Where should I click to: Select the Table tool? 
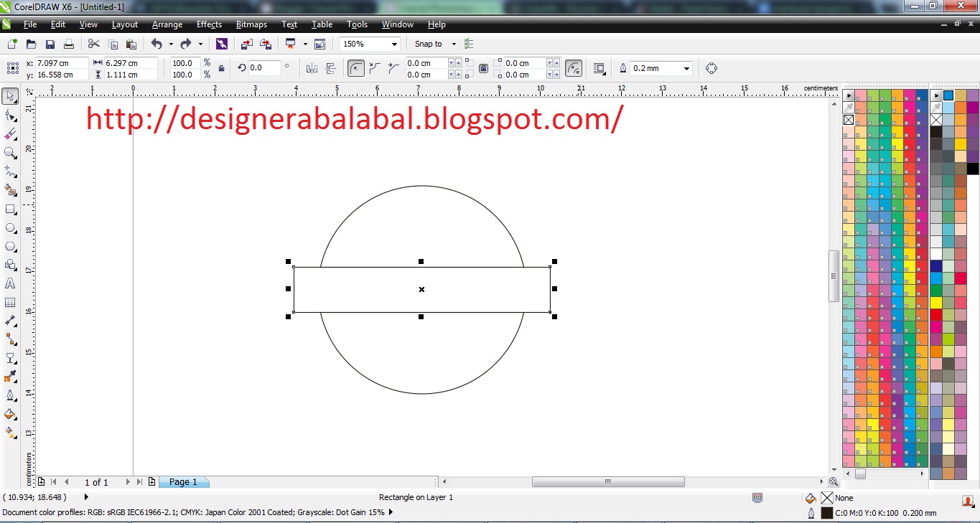(x=11, y=302)
